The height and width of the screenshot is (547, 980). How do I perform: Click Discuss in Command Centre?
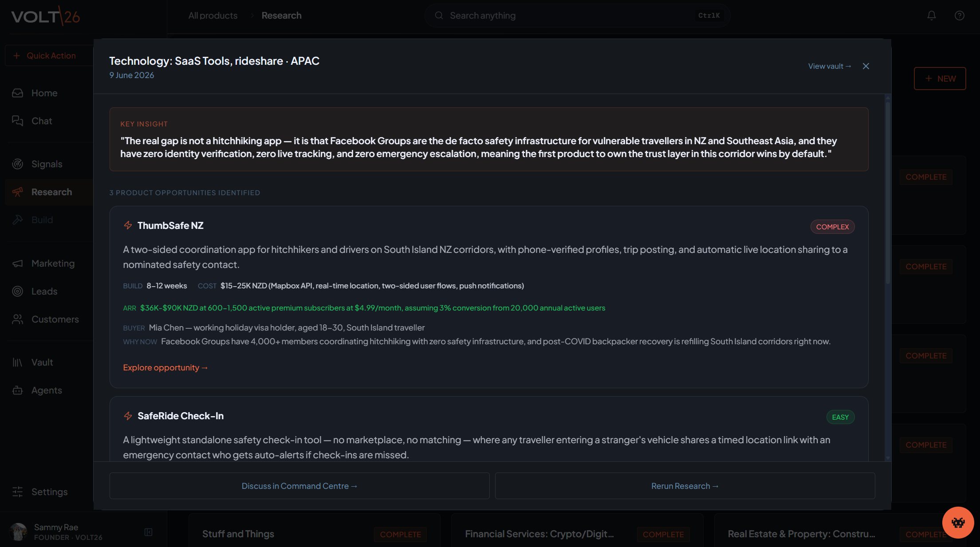(x=299, y=486)
